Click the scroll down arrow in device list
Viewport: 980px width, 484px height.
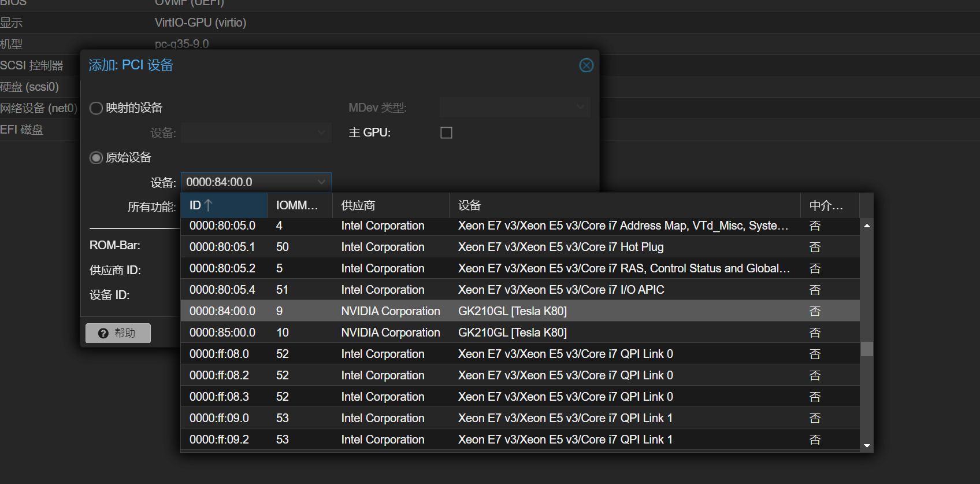coord(867,446)
